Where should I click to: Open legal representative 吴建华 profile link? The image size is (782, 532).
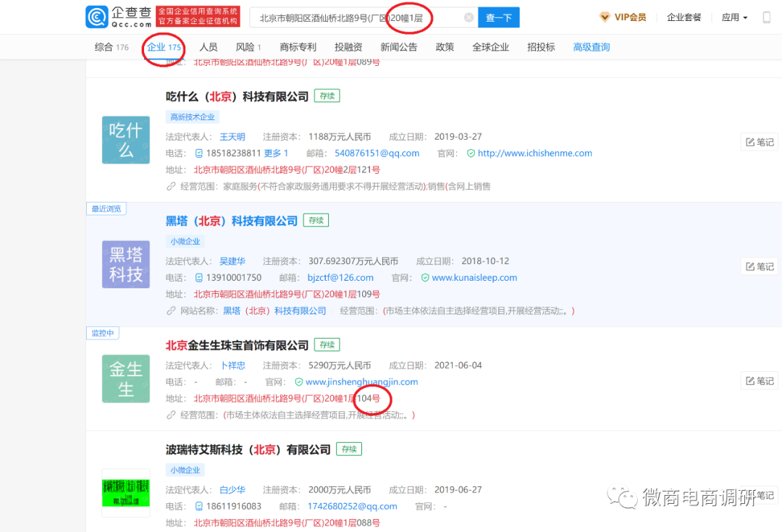tap(232, 261)
